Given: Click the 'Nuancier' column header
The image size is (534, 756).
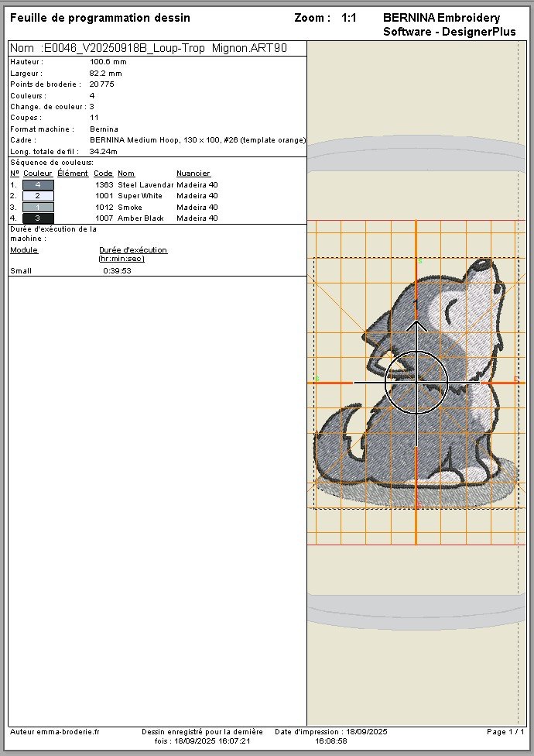Looking at the screenshot, I should [x=193, y=174].
